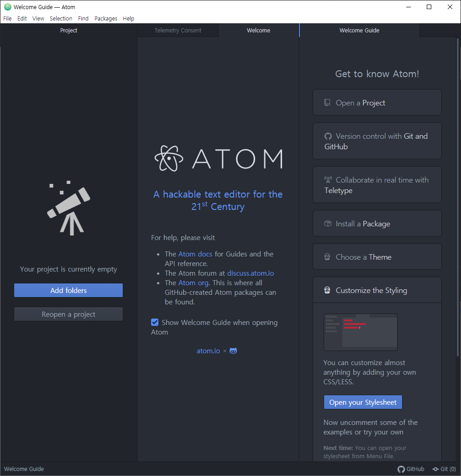Expand the Open a Project section
The image size is (461, 476).
pos(377,103)
